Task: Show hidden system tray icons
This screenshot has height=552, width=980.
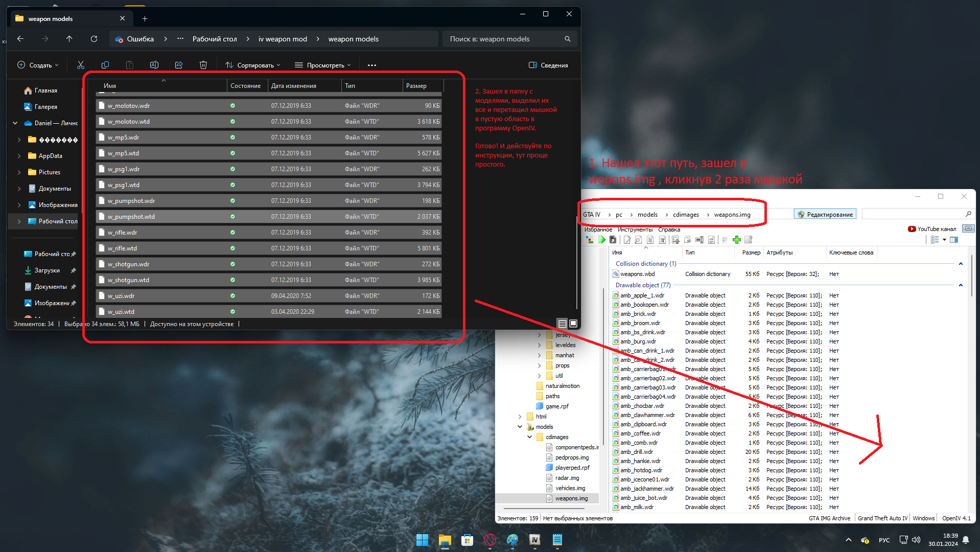Action: (849, 540)
